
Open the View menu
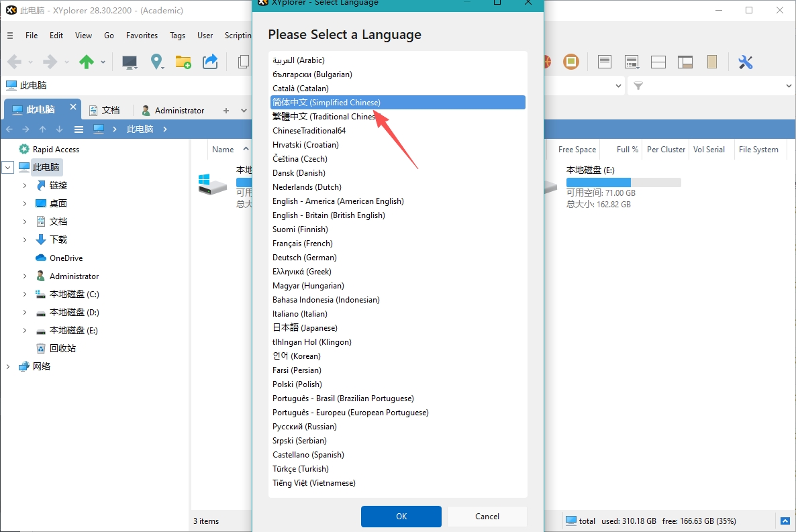click(83, 35)
